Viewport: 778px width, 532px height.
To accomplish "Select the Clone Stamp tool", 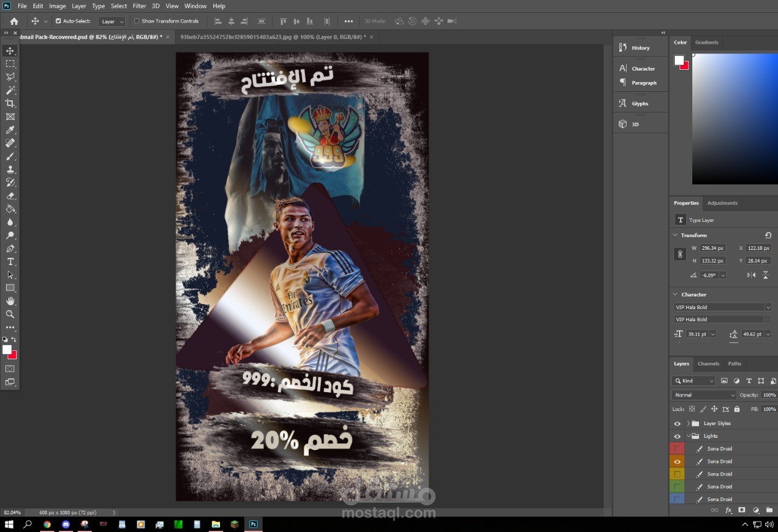I will pyautogui.click(x=10, y=170).
